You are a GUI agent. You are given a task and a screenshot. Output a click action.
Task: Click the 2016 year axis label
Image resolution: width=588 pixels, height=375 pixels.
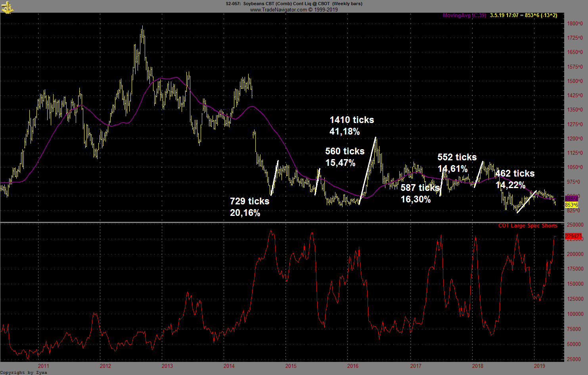coord(353,366)
